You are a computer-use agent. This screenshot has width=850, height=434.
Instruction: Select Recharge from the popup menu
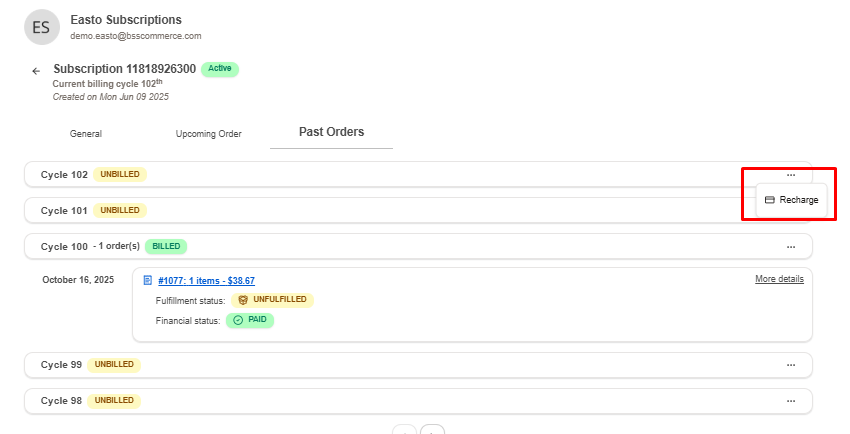(791, 200)
